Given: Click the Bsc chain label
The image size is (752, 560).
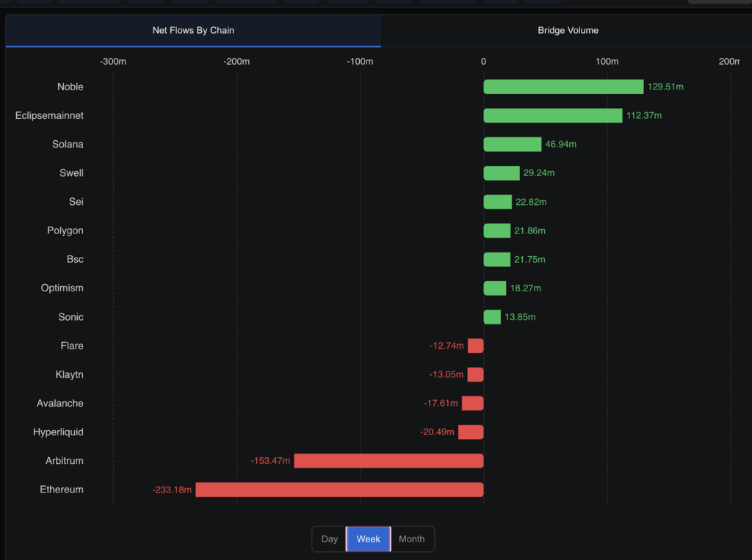Looking at the screenshot, I should (x=76, y=259).
